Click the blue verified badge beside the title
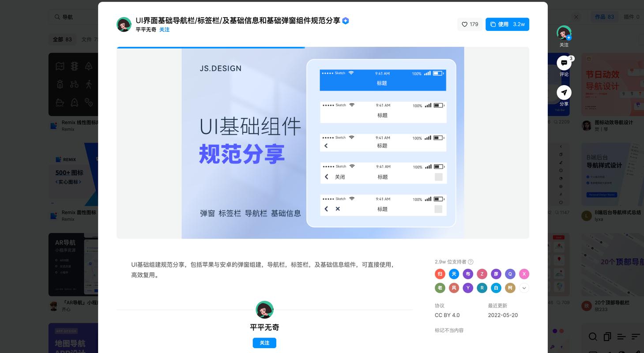Image resolution: width=644 pixels, height=353 pixels. (346, 21)
